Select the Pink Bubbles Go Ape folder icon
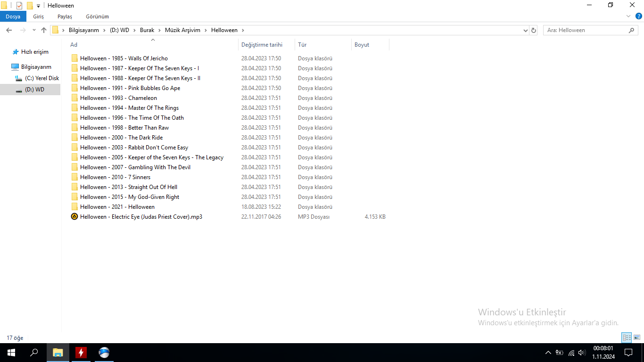Viewport: 644px width, 362px height. coord(74,88)
